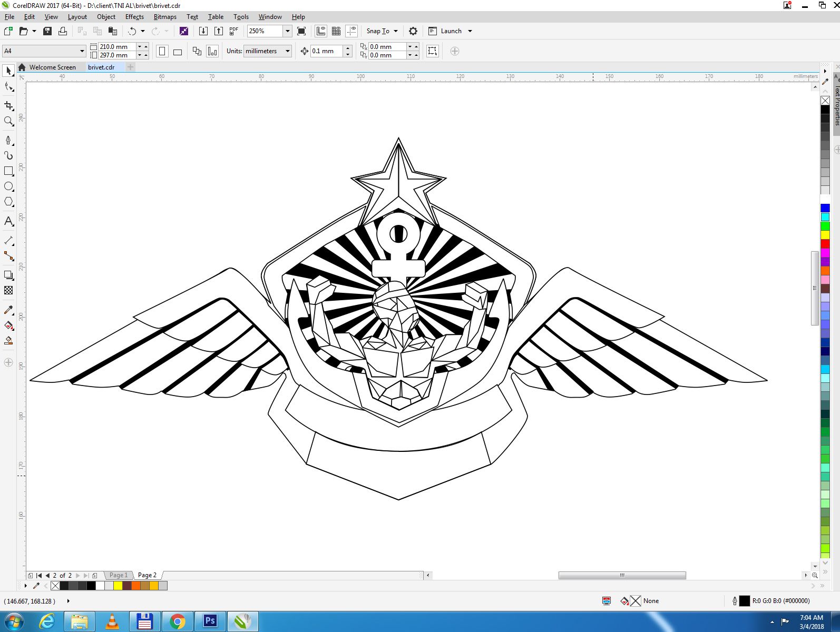Print the document
The height and width of the screenshot is (632, 840).
63,31
